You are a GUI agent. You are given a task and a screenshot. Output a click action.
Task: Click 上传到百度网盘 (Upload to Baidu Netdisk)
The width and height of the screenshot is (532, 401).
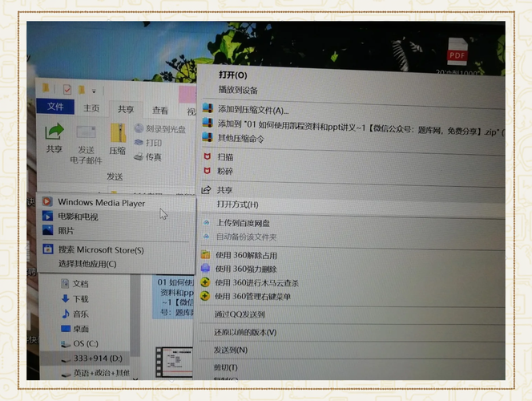(243, 223)
